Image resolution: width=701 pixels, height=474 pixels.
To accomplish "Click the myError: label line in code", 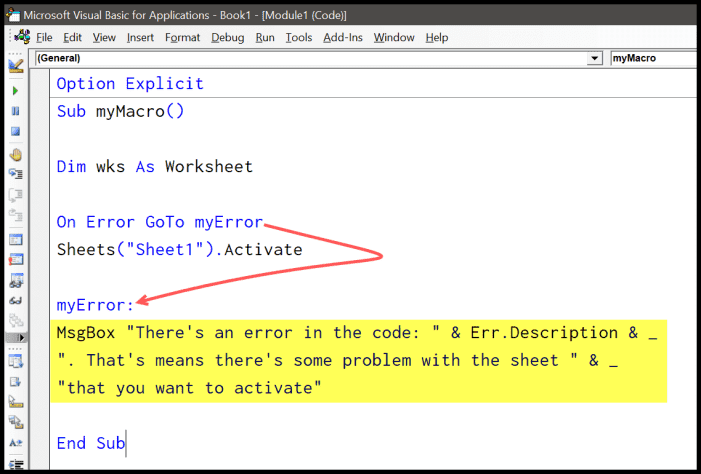I will (x=95, y=305).
